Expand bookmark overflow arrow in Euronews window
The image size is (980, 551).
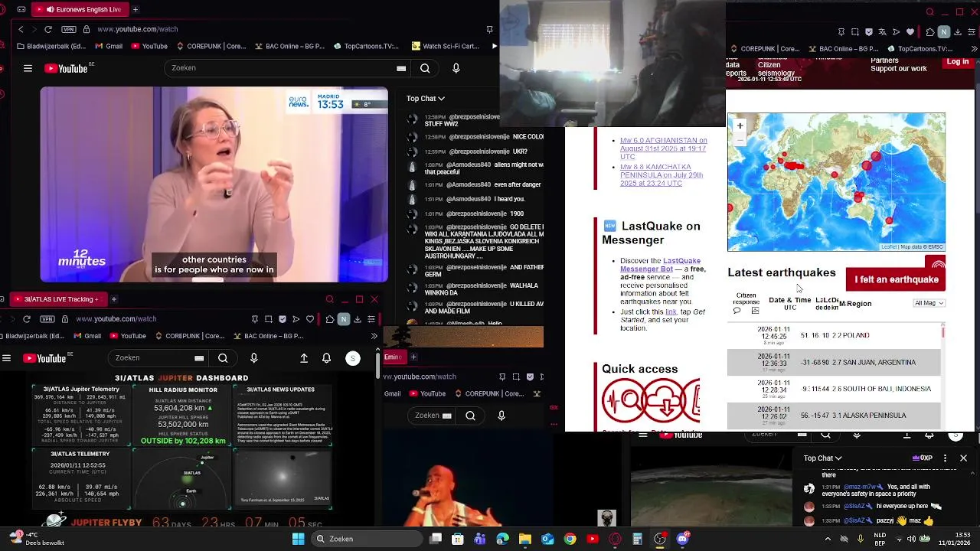tap(495, 47)
